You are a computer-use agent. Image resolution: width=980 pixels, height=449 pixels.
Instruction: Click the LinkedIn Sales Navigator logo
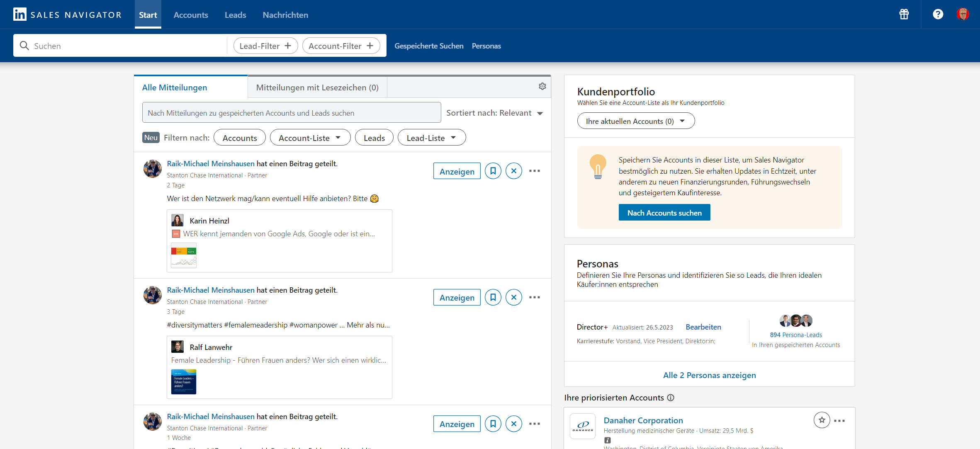68,15
